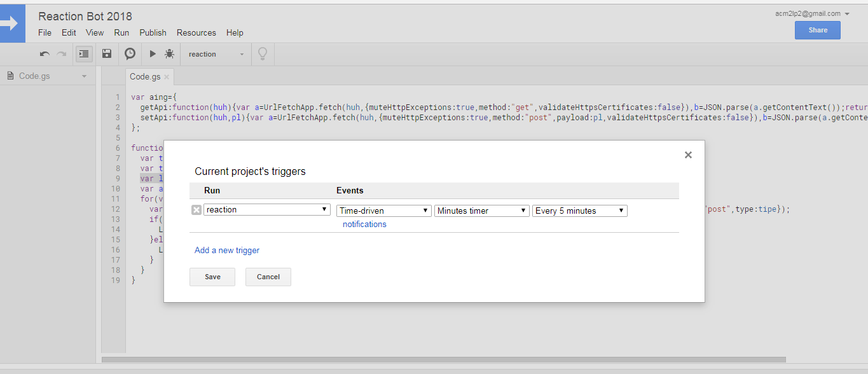Change the Every 5 minutes interval
This screenshot has width=868, height=374.
[579, 211]
